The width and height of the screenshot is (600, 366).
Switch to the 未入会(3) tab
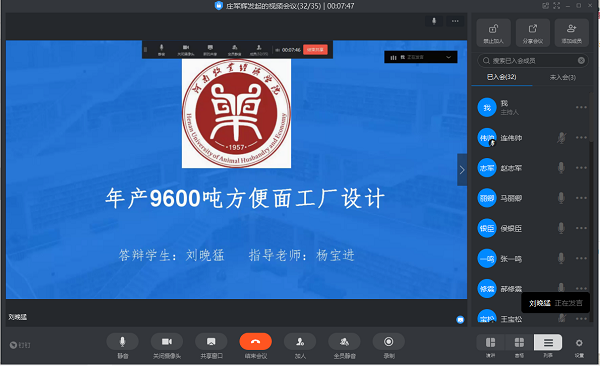pyautogui.click(x=562, y=77)
